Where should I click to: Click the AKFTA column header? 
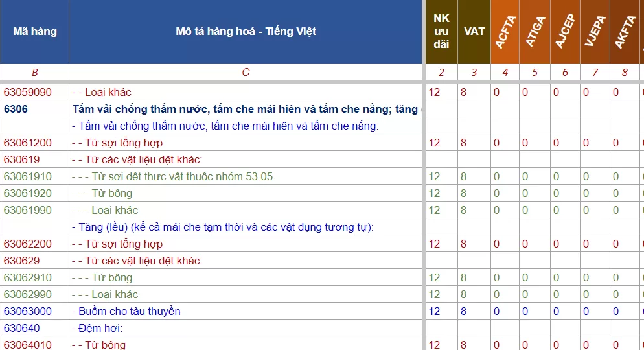(x=625, y=32)
